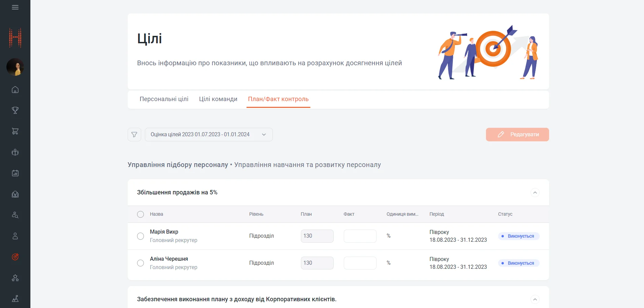Collapse the Корпоративних клієнтів goal section

535,300
